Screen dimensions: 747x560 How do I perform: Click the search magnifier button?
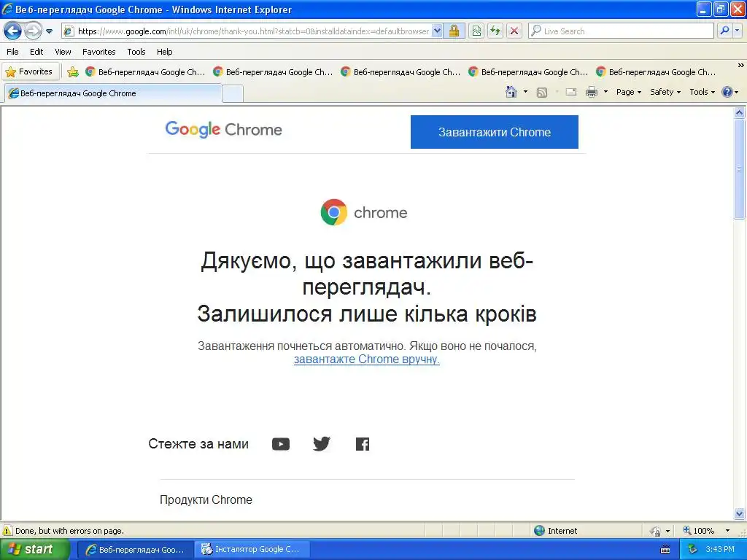724,31
